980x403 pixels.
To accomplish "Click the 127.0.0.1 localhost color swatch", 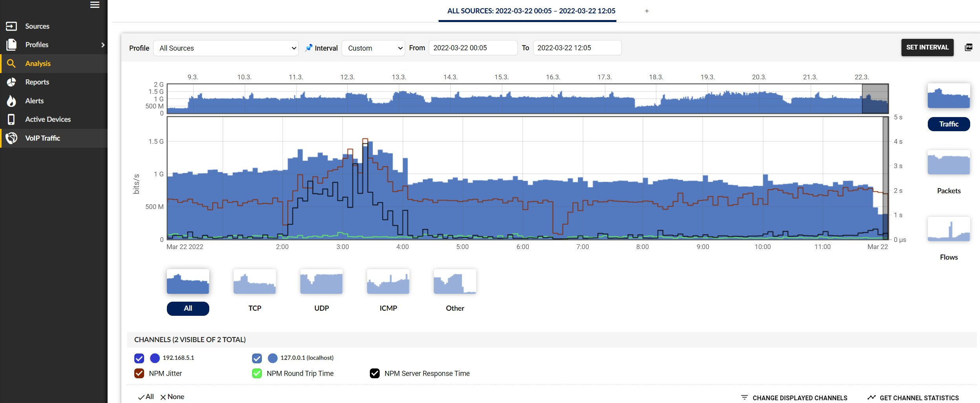I will click(272, 358).
